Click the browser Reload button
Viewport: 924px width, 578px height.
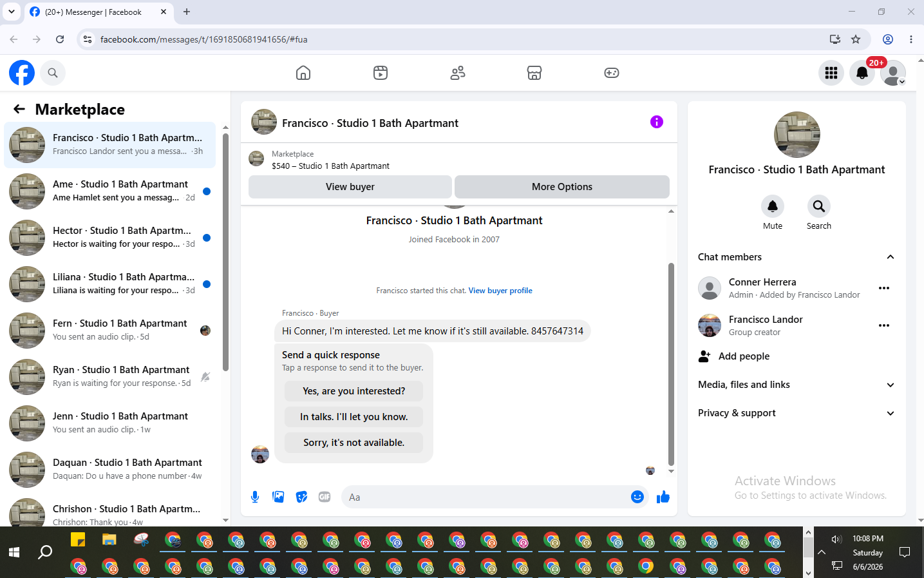[x=60, y=39]
